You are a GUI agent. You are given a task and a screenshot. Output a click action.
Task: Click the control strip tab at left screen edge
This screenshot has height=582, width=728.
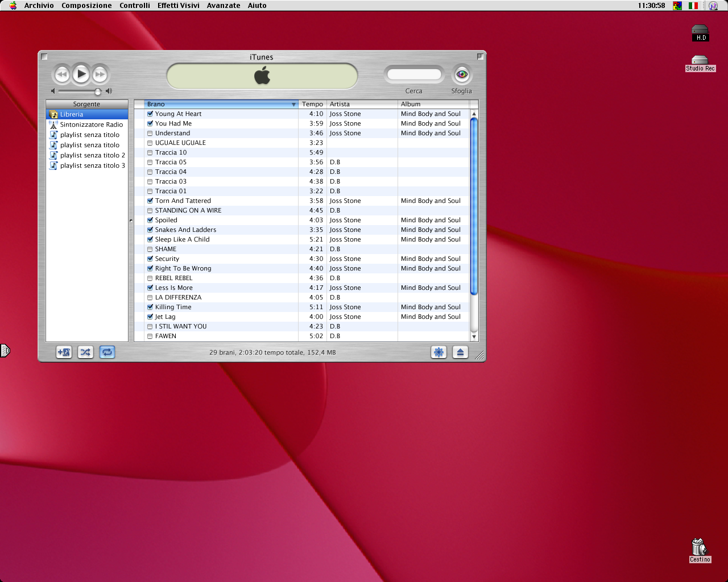tap(5, 351)
